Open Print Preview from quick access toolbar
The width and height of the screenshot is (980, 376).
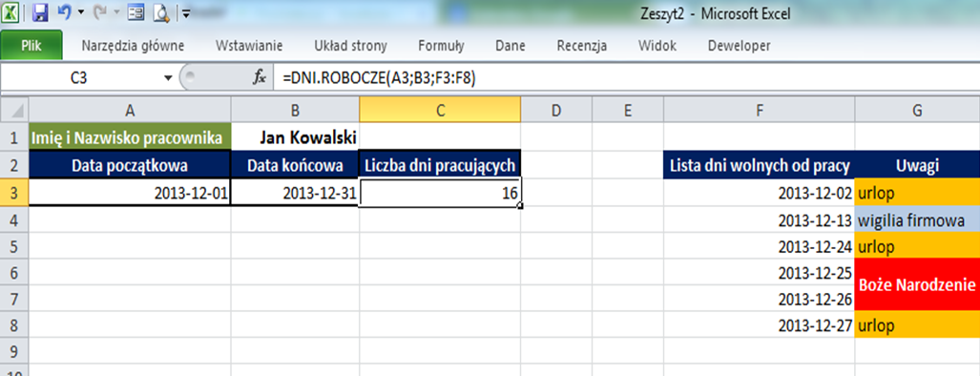pyautogui.click(x=160, y=11)
